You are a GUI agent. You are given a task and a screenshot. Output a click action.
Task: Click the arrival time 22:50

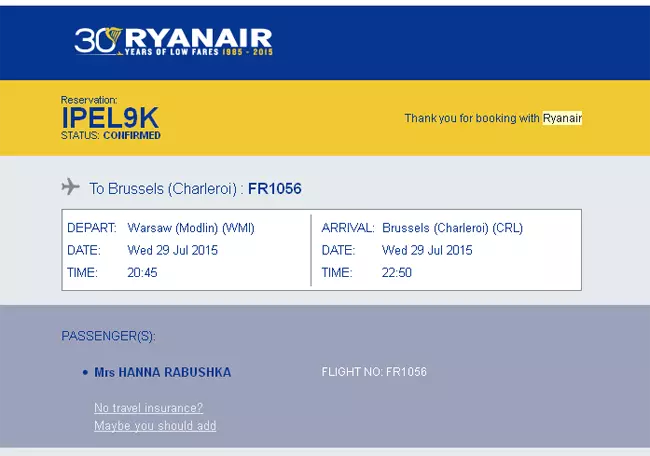[x=397, y=272]
